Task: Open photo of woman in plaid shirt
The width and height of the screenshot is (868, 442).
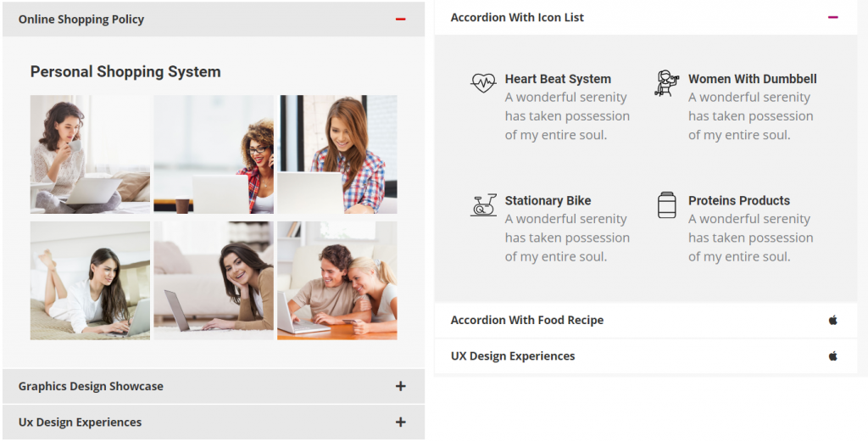Action: 337,154
